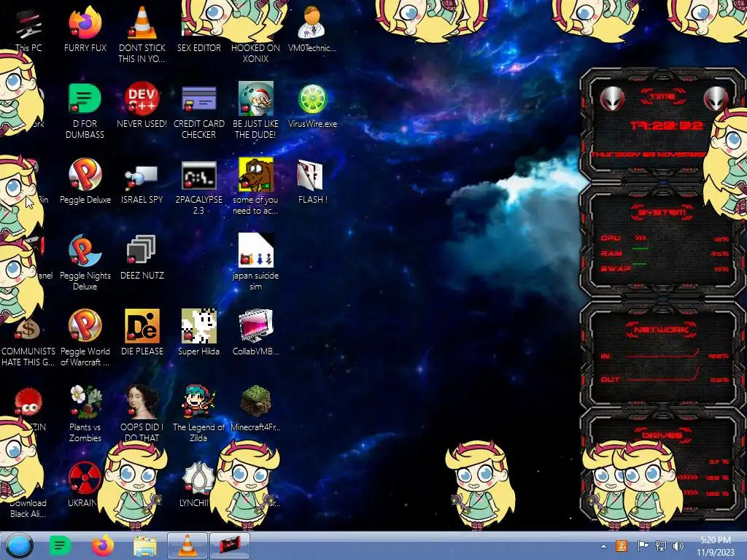Open the red fuzzy creature desktop icon
Screen dimensions: 747x560
click(28, 402)
